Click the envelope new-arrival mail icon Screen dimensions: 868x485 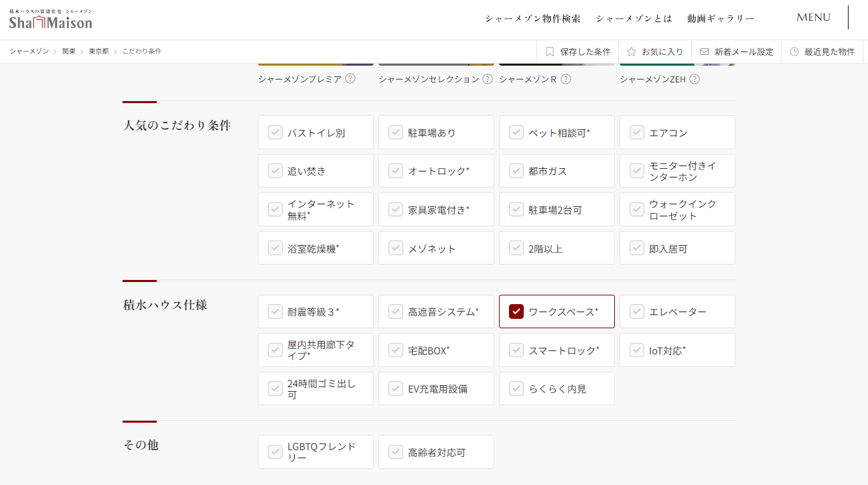coord(705,52)
